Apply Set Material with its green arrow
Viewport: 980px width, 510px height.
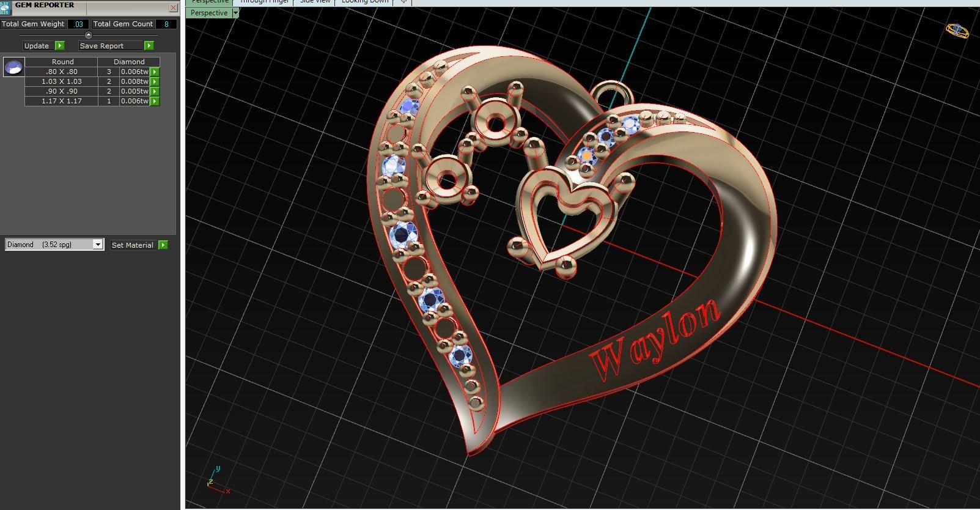point(163,245)
